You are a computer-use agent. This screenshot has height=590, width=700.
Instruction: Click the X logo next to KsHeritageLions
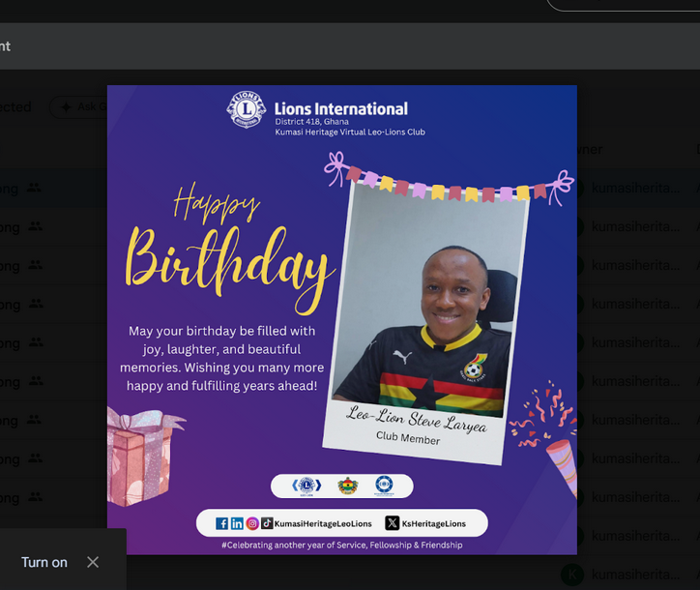pos(392,523)
